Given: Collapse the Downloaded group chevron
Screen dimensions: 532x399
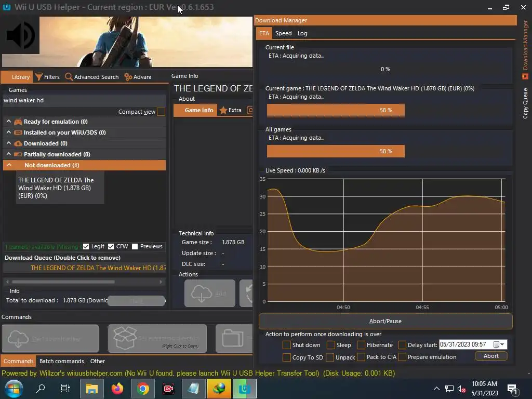Looking at the screenshot, I should [9, 143].
